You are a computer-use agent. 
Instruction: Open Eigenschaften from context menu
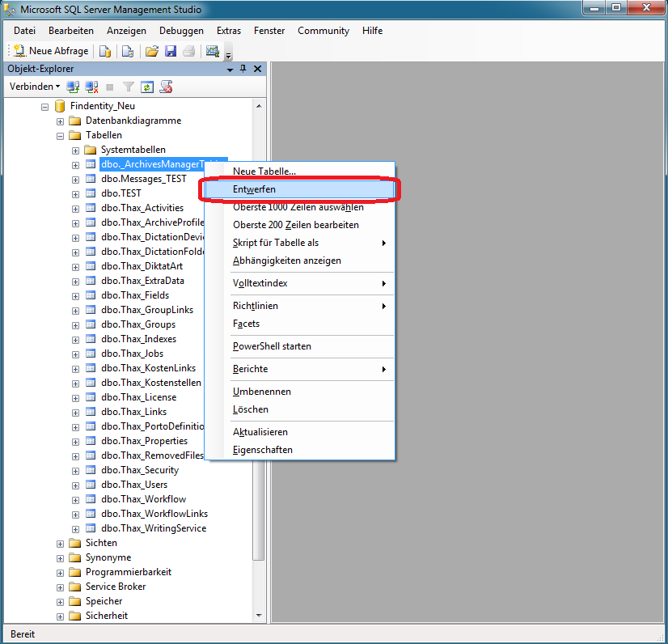(300, 450)
